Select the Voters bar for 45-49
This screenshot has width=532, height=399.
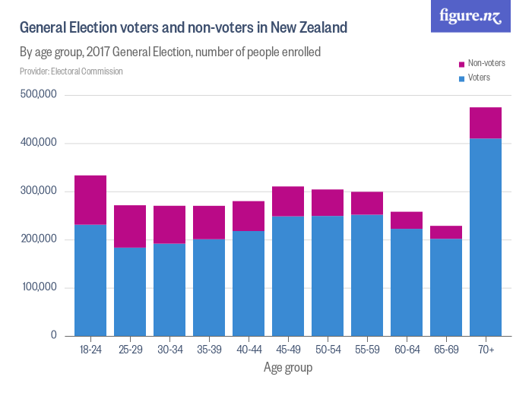point(288,276)
